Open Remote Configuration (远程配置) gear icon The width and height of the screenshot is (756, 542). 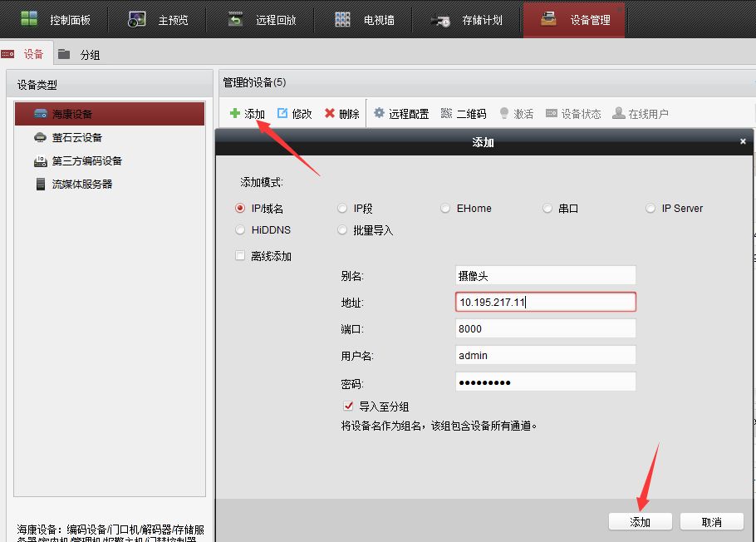click(380, 113)
